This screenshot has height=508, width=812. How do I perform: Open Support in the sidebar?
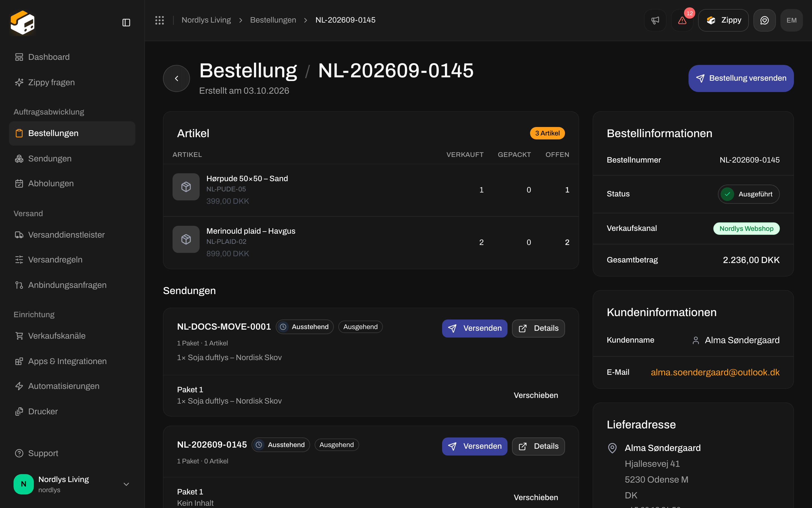coord(72,453)
